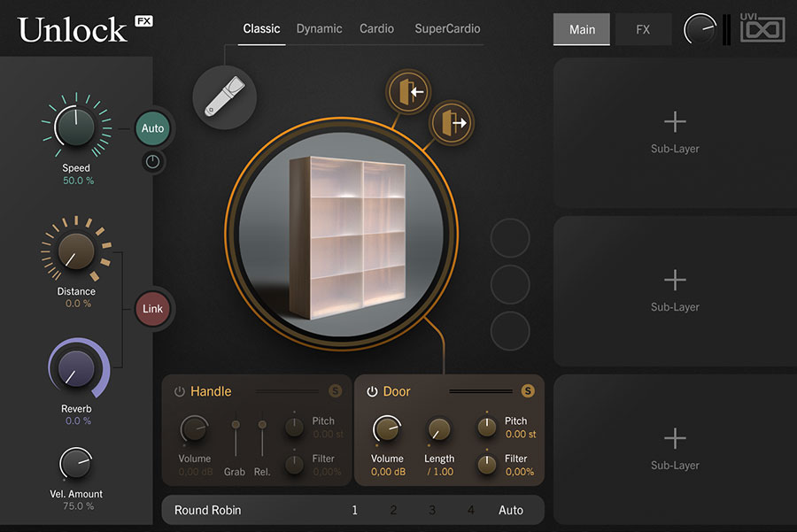
Task: Click the Handle Grab slider
Action: pyautogui.click(x=236, y=438)
